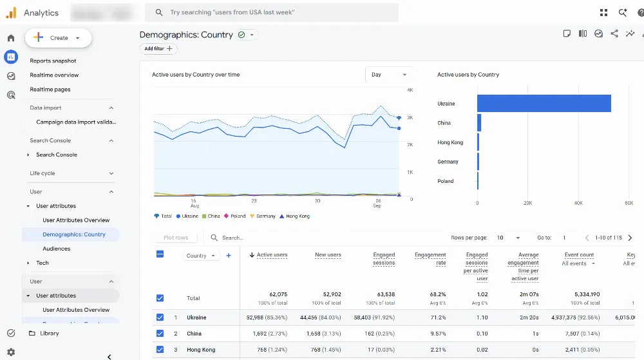
Task: Go to next page of table rows
Action: (630, 238)
